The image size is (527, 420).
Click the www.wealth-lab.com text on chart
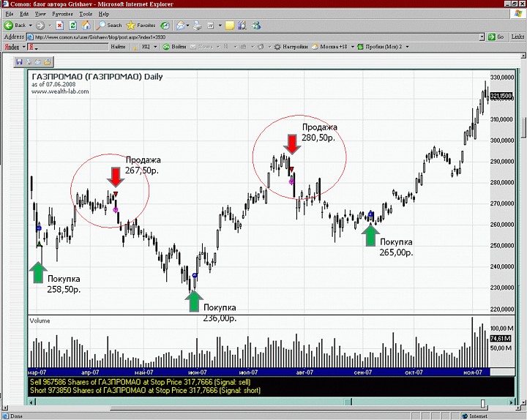(x=60, y=91)
